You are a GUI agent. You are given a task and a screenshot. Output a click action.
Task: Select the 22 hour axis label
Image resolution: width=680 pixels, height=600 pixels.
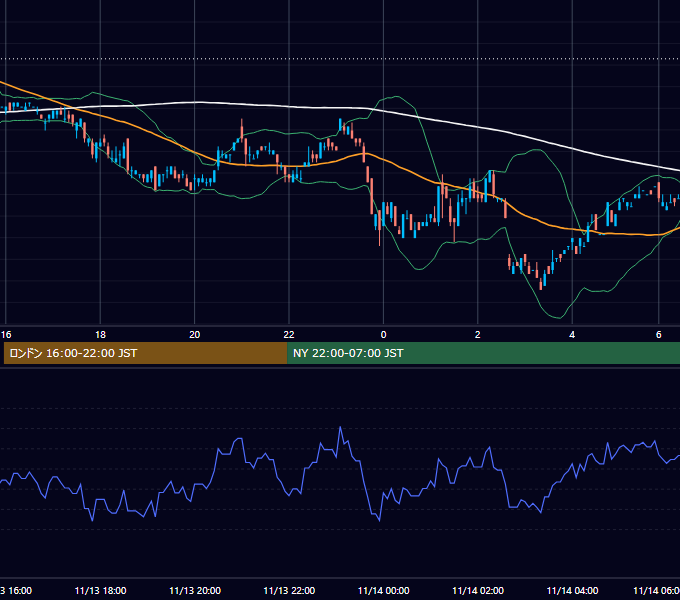(x=289, y=335)
